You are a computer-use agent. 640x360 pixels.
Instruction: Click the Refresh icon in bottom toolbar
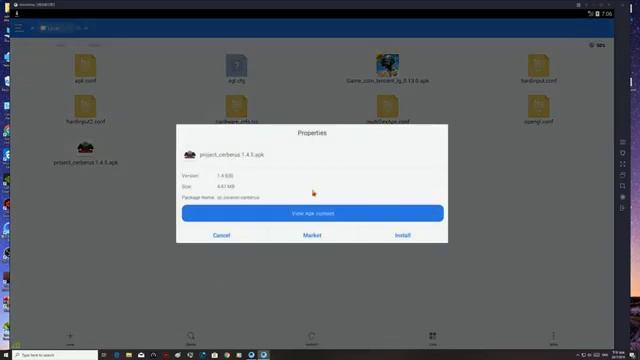pyautogui.click(x=312, y=336)
